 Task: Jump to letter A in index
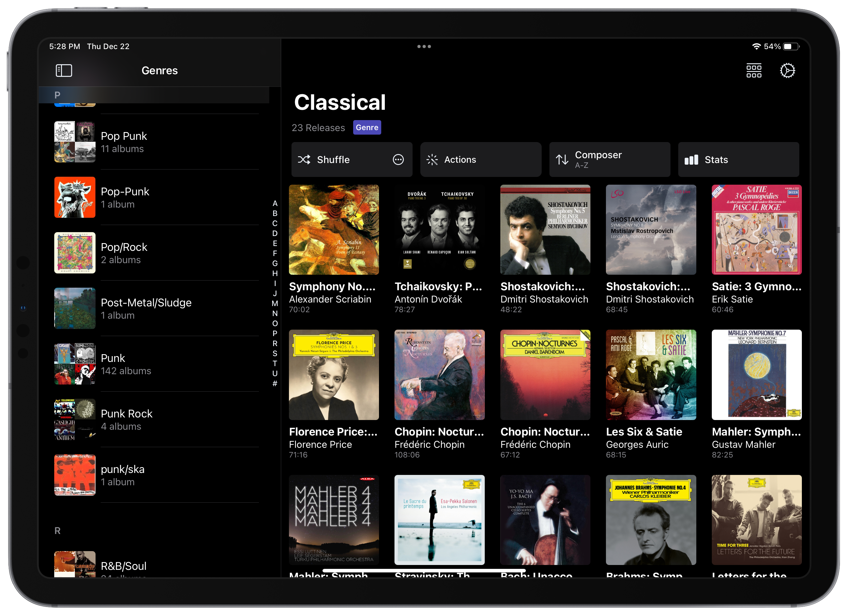point(275,203)
